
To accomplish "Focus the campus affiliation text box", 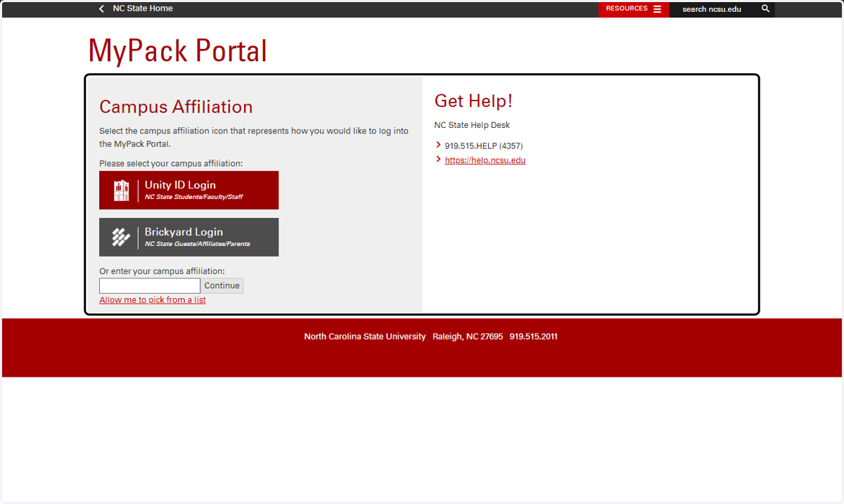I will point(150,285).
